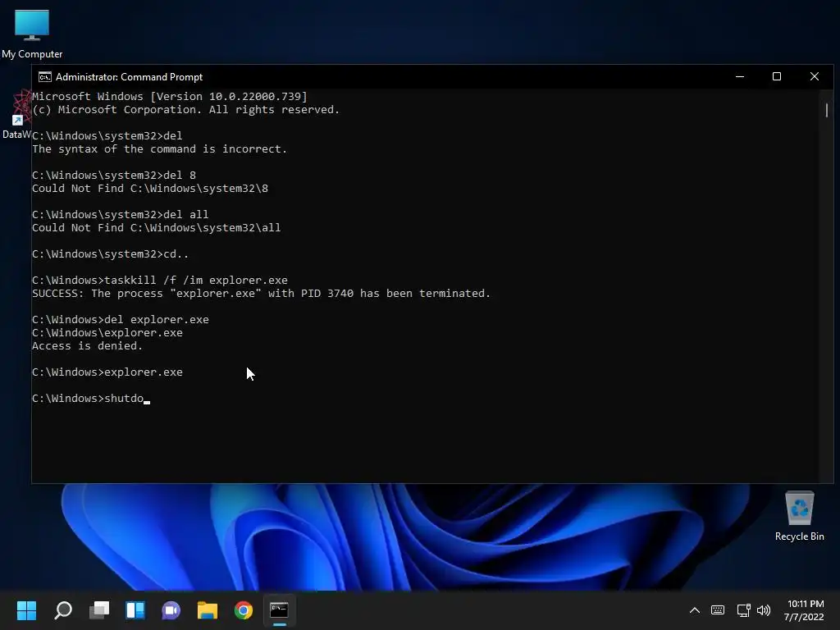
Task: Open touch keyboard tray icon
Action: pos(718,610)
